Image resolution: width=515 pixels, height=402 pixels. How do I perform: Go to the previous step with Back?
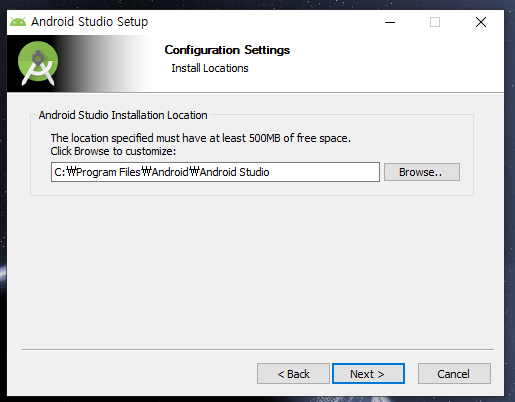[293, 374]
